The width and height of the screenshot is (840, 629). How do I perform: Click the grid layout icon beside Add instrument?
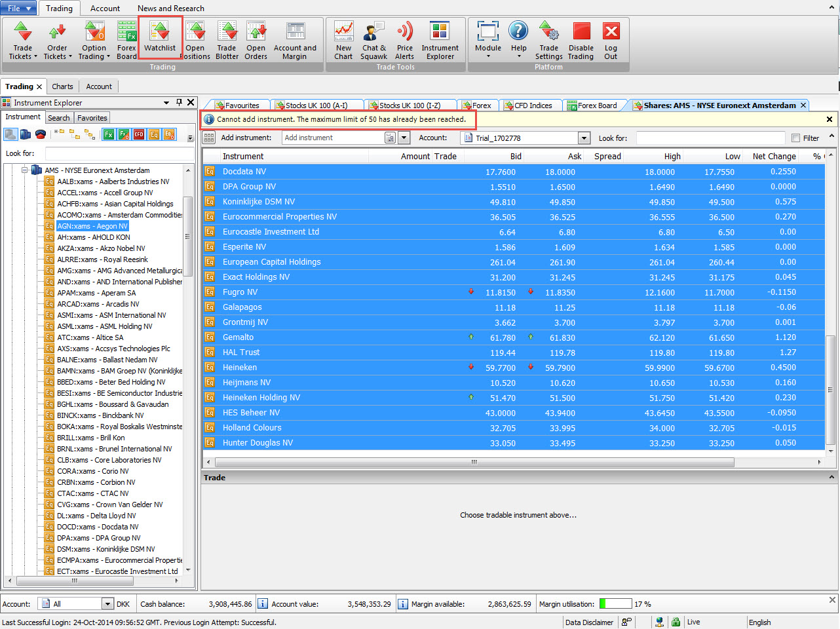pyautogui.click(x=209, y=138)
